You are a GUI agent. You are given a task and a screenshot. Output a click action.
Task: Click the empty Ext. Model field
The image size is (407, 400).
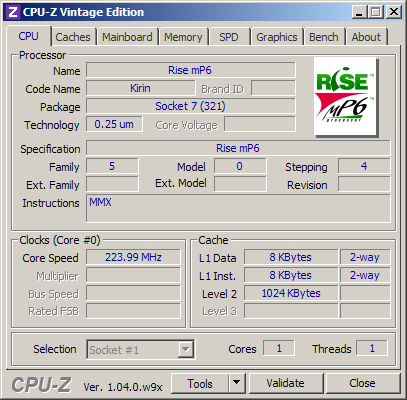240,184
